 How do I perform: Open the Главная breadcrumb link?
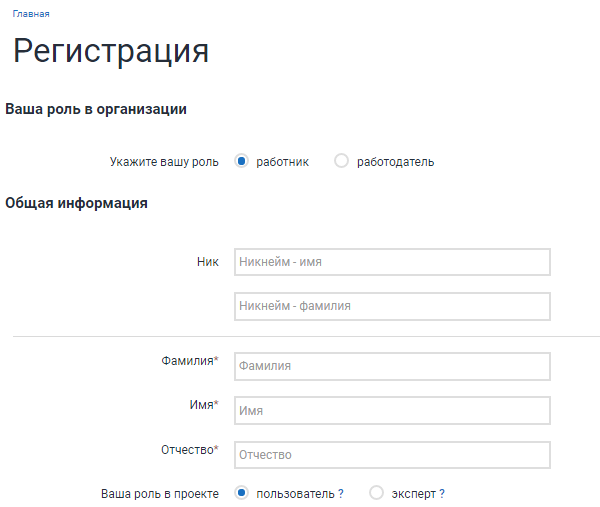coord(31,15)
